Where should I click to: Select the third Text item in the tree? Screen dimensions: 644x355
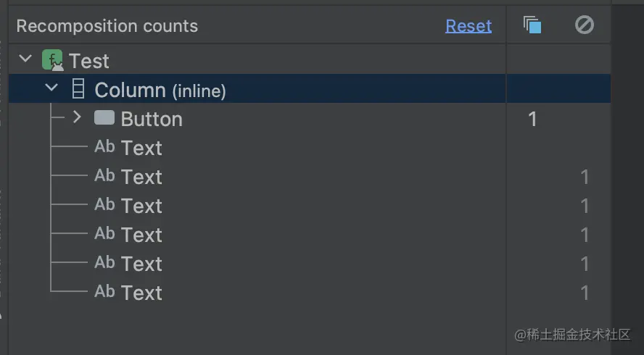(141, 206)
